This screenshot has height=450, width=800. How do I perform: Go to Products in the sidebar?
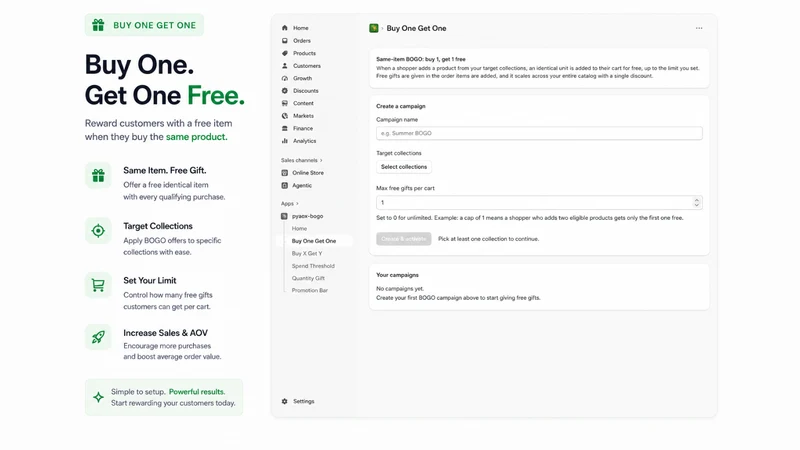click(304, 53)
